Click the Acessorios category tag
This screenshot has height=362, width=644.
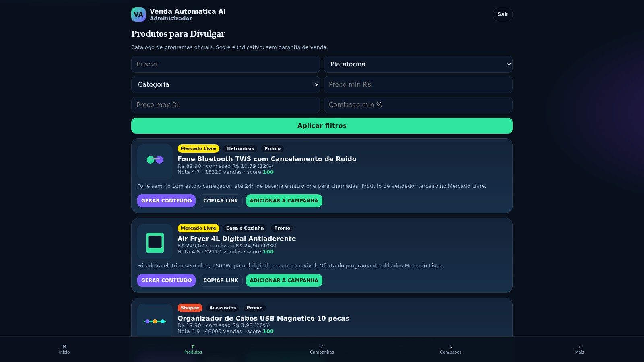[223, 308]
